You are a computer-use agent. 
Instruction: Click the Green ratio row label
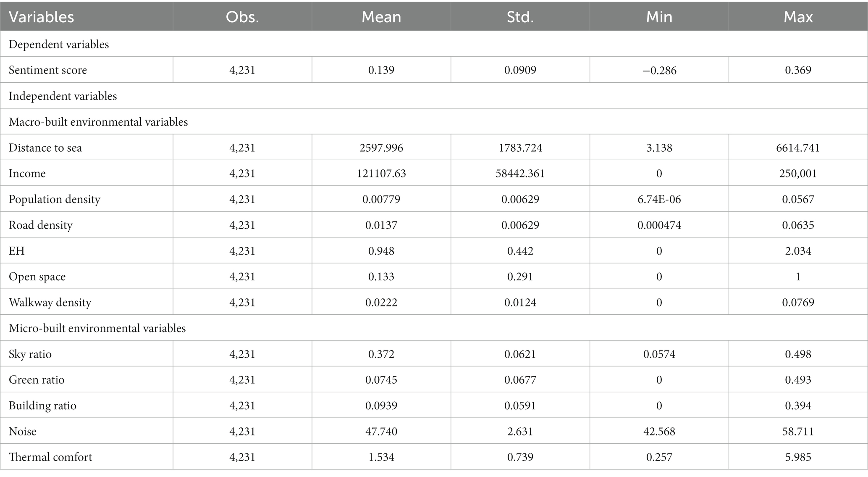click(x=37, y=380)
